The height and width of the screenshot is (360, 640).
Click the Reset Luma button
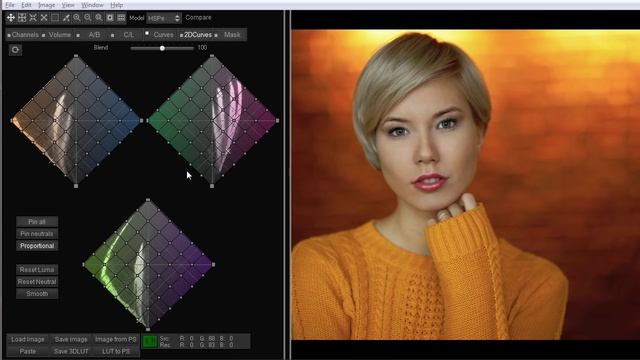click(37, 269)
